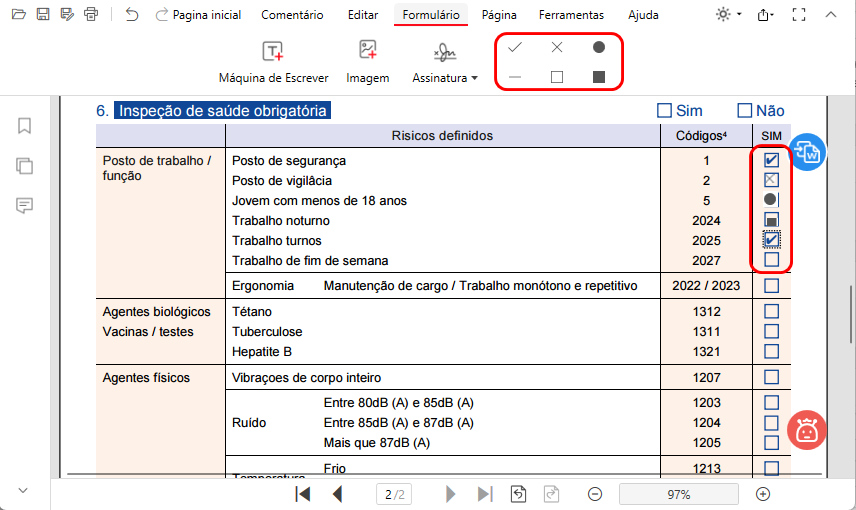This screenshot has height=510, width=856.
Task: Open the Pagina inicial tab
Action: tap(206, 15)
